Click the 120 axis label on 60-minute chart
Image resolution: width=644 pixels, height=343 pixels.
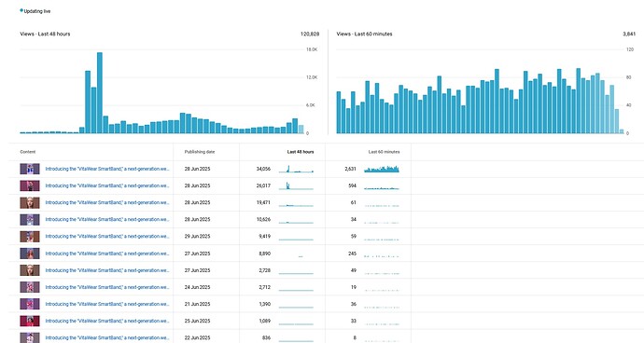coord(630,49)
